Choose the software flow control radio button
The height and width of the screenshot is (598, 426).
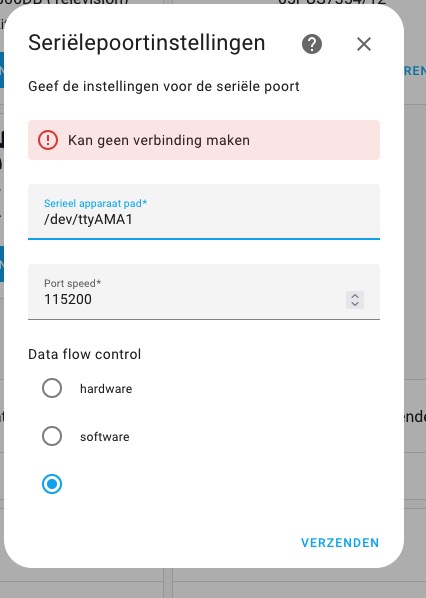point(52,436)
